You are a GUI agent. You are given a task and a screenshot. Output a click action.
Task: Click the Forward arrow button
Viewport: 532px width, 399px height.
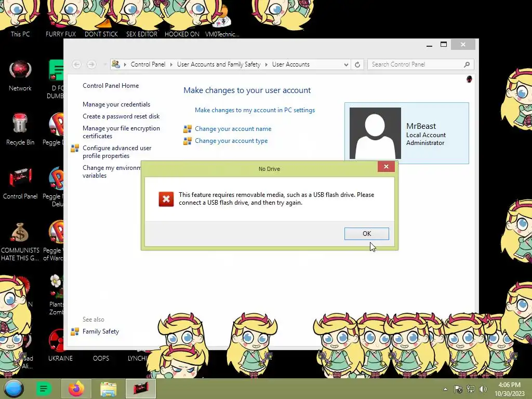91,64
